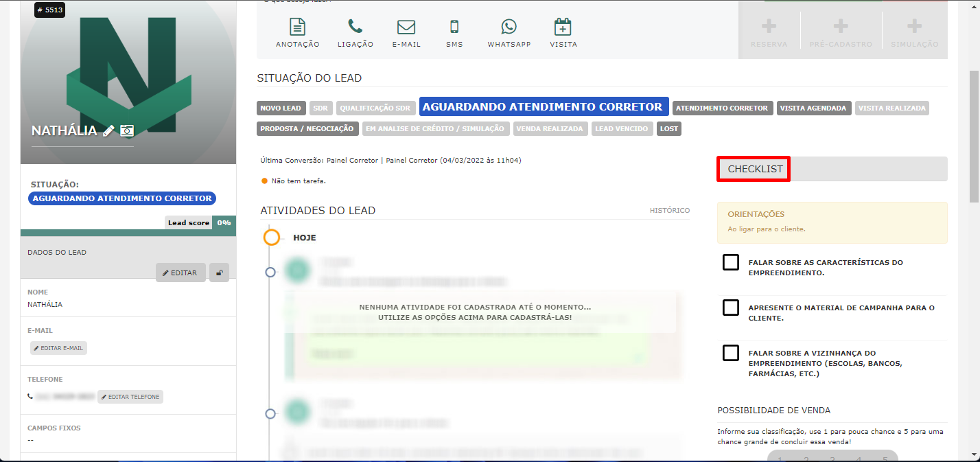Click the page vertical scrollbar
Viewport: 980px width, 462px height.
tap(975, 135)
